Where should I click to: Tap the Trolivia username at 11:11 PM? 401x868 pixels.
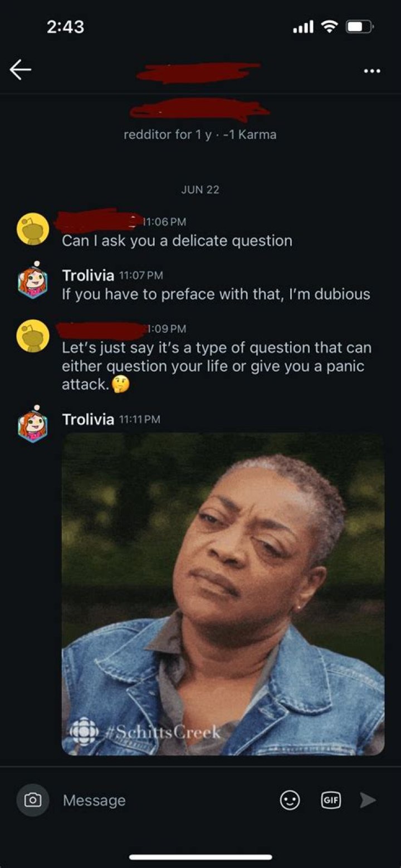tap(88, 419)
